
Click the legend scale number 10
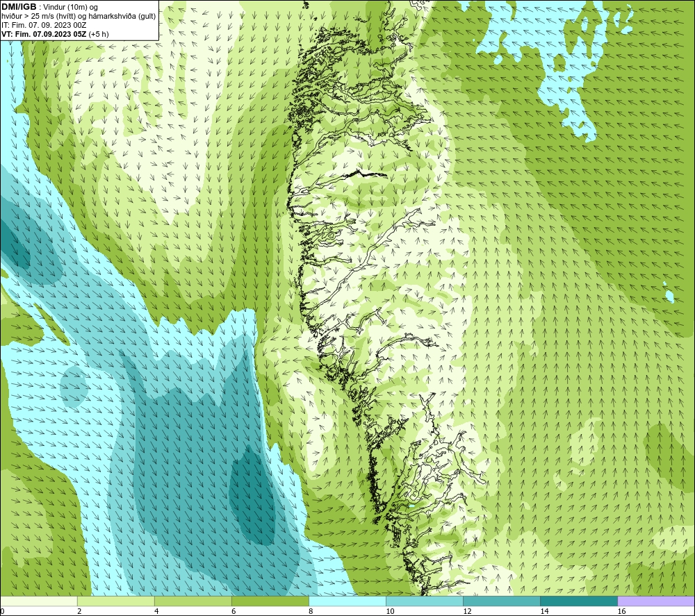tap(390, 611)
